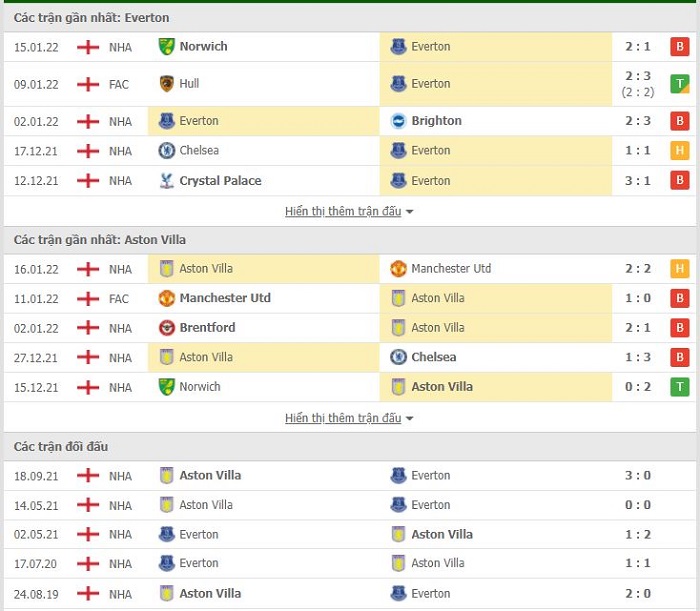
Task: Click the England flag on 24.08.19 row
Action: [88, 594]
